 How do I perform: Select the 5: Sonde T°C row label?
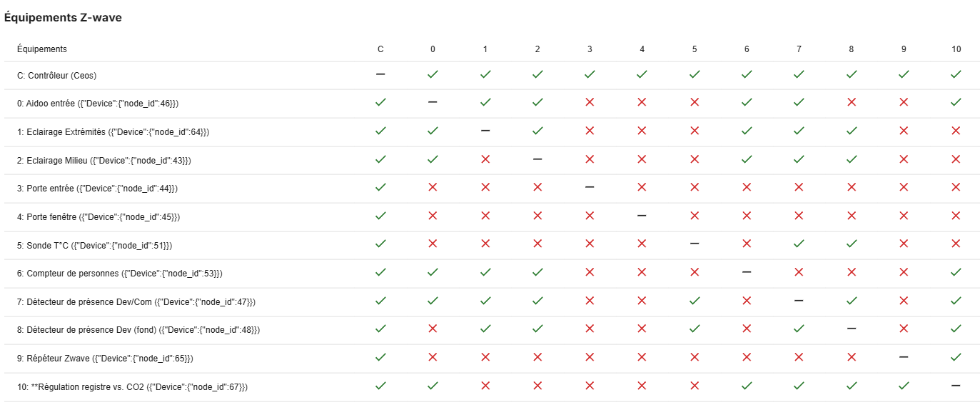(x=94, y=244)
